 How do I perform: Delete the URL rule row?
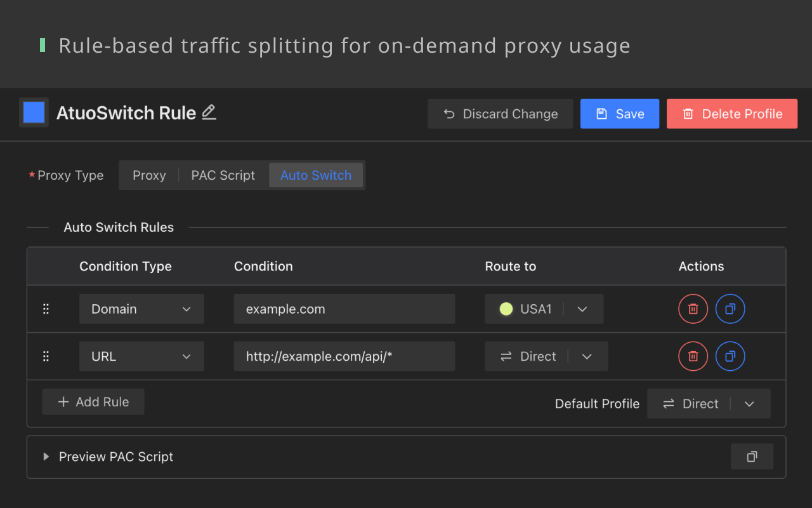693,356
